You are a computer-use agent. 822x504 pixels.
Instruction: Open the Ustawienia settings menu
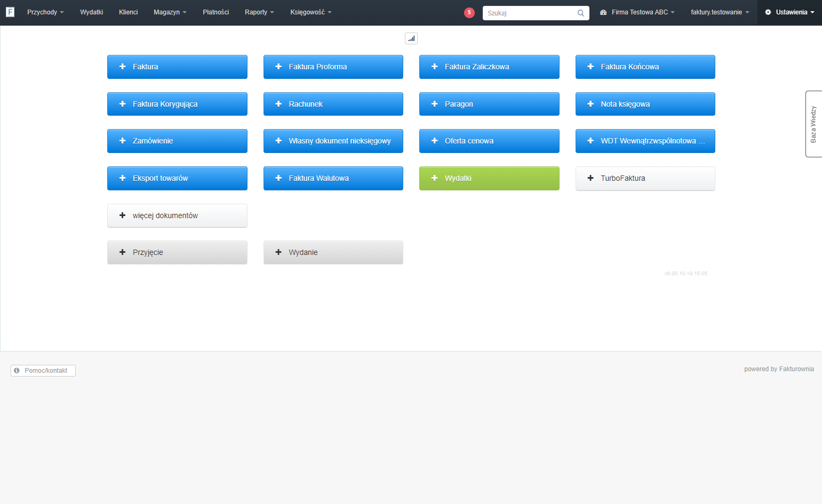(x=789, y=12)
